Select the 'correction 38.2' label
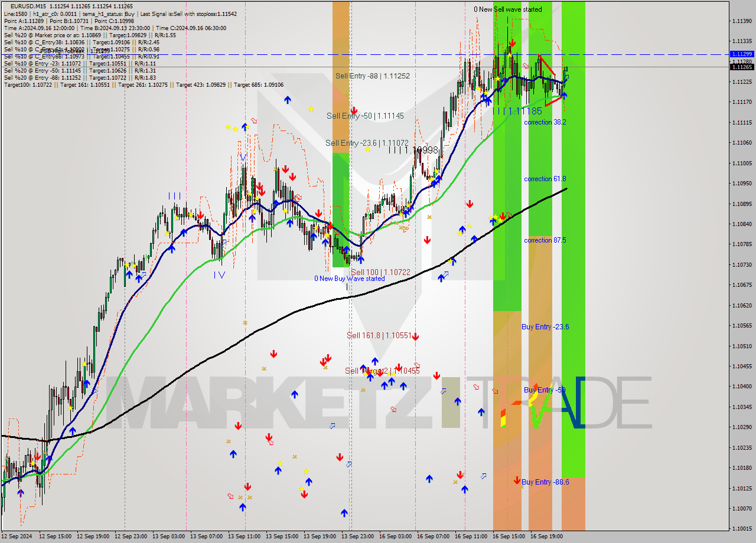This screenshot has width=756, height=543. pyautogui.click(x=545, y=122)
